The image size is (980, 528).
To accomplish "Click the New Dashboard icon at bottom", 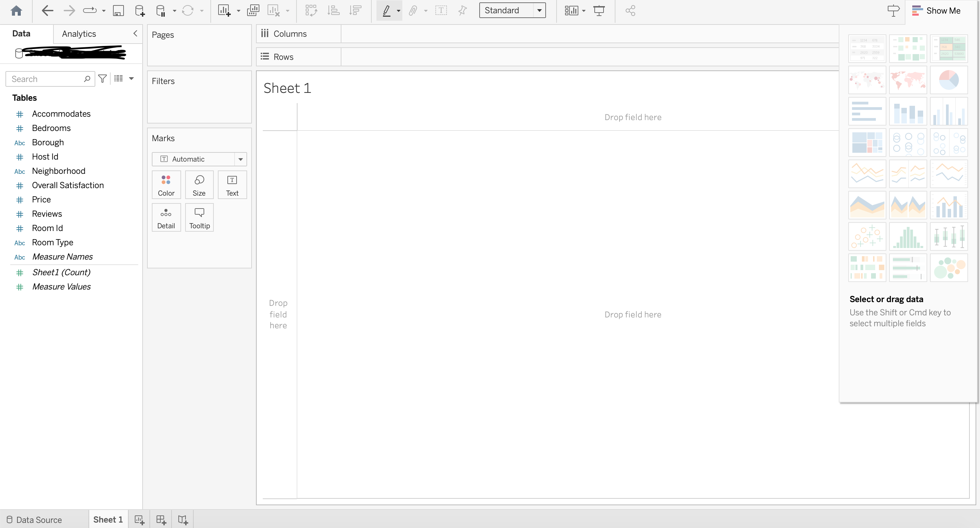I will [x=161, y=519].
